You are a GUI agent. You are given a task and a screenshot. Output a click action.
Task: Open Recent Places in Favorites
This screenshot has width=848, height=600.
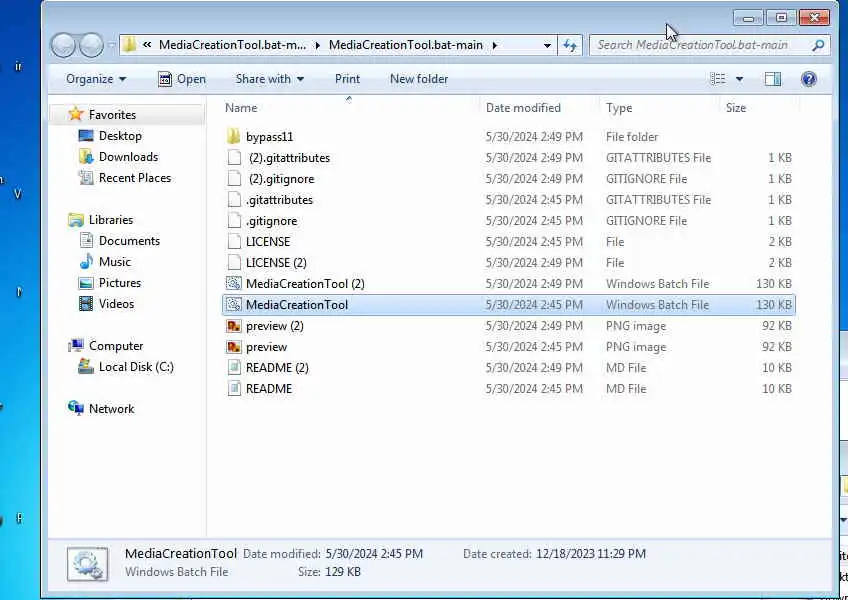[135, 178]
